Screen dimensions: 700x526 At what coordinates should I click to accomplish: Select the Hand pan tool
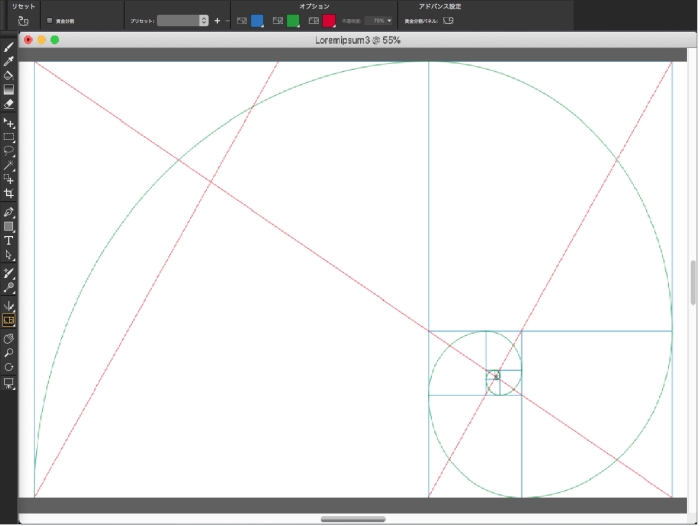[9, 338]
